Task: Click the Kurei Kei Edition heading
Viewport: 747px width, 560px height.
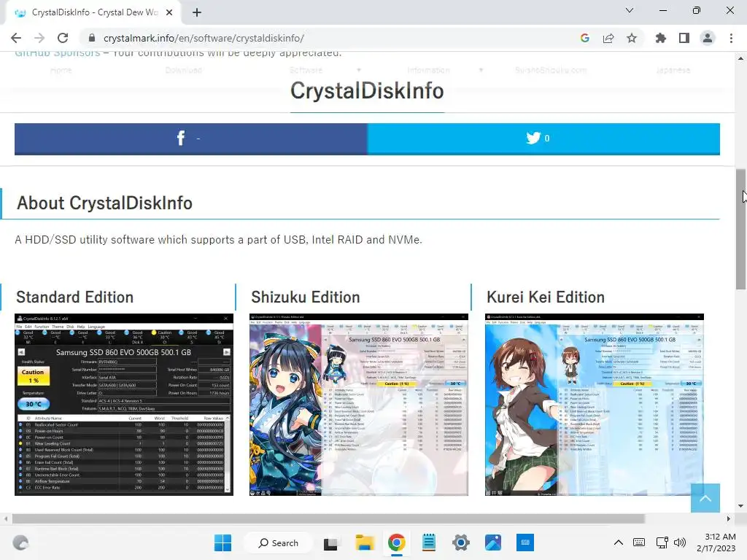Action: pyautogui.click(x=546, y=297)
